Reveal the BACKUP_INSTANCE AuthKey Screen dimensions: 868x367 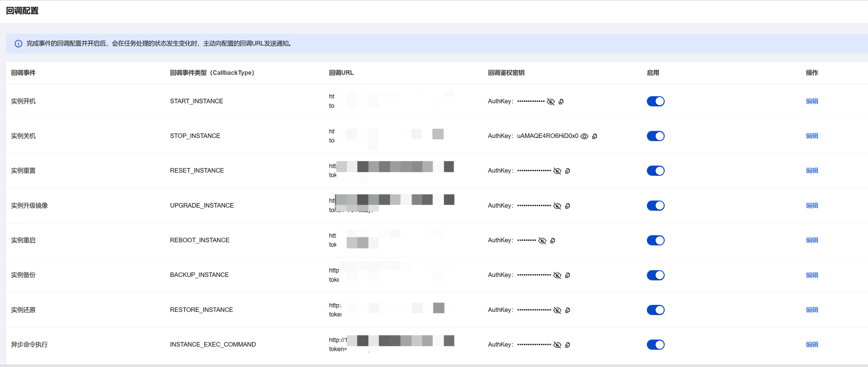557,275
